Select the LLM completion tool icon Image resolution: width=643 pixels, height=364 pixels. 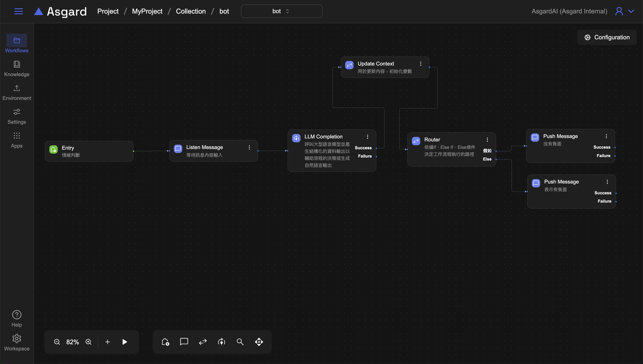pos(222,342)
